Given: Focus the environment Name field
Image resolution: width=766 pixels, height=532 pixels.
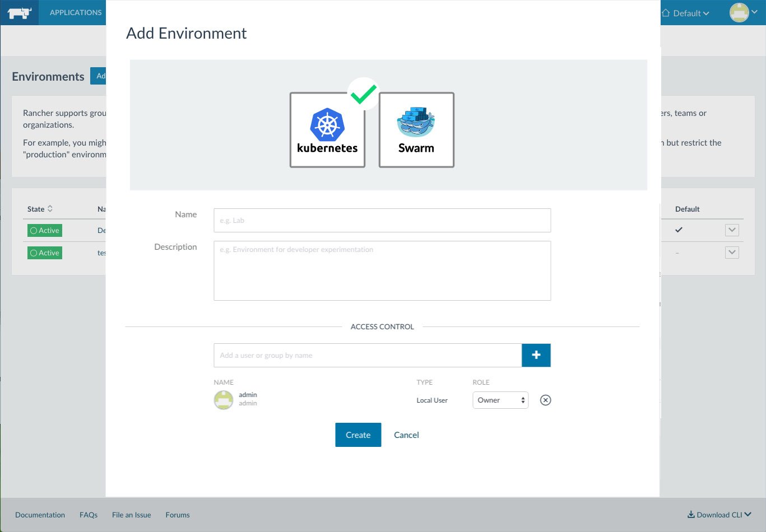Looking at the screenshot, I should 382,220.
